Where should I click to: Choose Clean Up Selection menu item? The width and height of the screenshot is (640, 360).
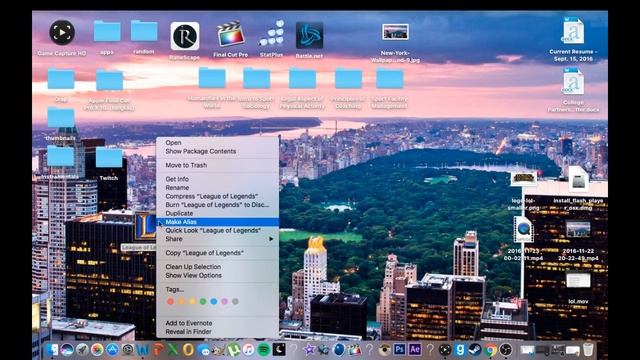(x=218, y=267)
